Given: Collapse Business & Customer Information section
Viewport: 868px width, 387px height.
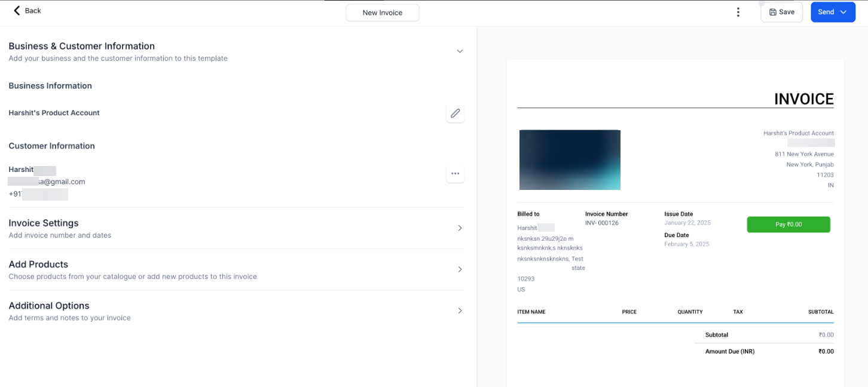Looking at the screenshot, I should 460,51.
